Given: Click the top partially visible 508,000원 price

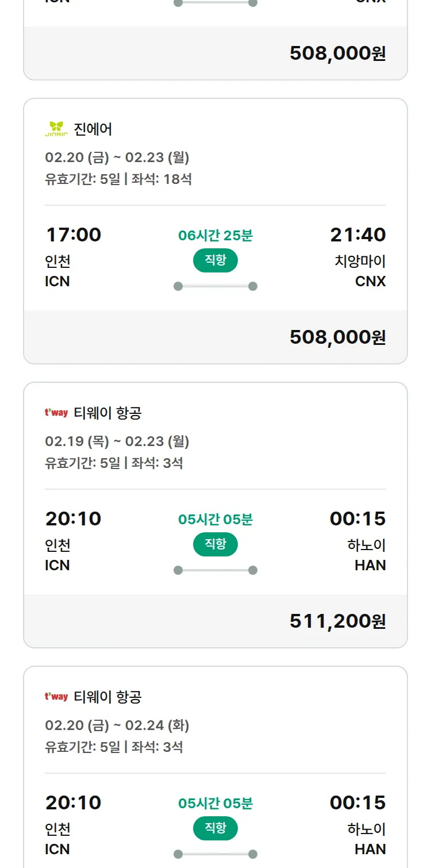Looking at the screenshot, I should (x=337, y=53).
